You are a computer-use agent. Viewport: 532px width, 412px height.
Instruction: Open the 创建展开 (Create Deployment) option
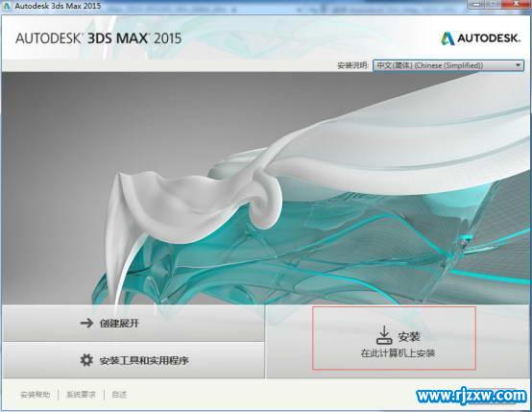(x=133, y=323)
